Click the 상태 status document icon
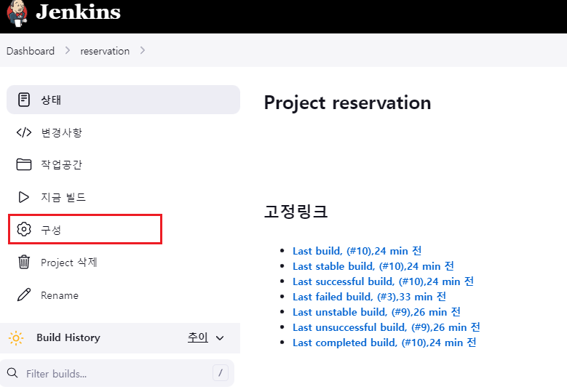567x392 pixels. coord(24,100)
